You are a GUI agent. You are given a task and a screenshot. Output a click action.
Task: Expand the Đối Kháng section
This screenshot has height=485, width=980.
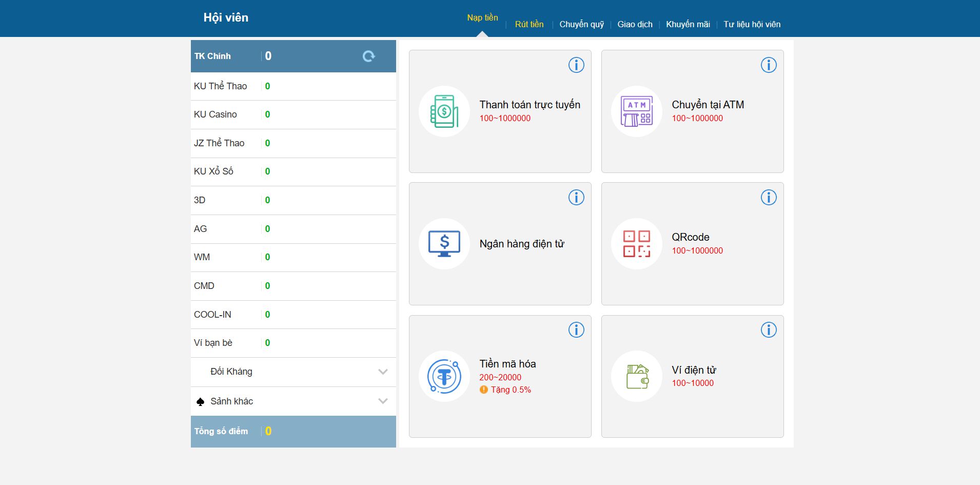click(383, 372)
